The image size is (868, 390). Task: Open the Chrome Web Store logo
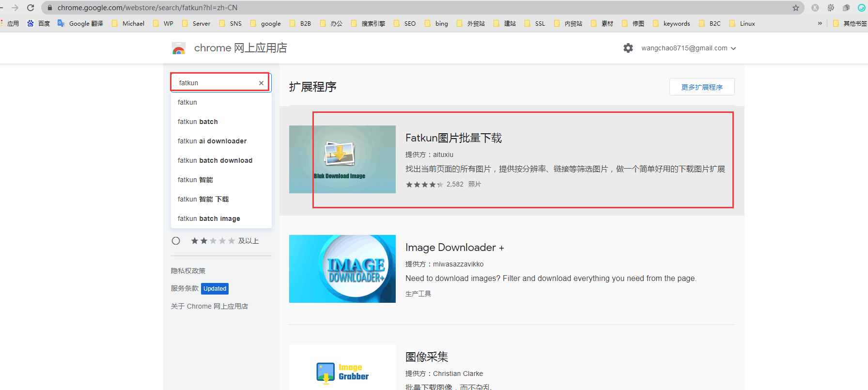179,48
